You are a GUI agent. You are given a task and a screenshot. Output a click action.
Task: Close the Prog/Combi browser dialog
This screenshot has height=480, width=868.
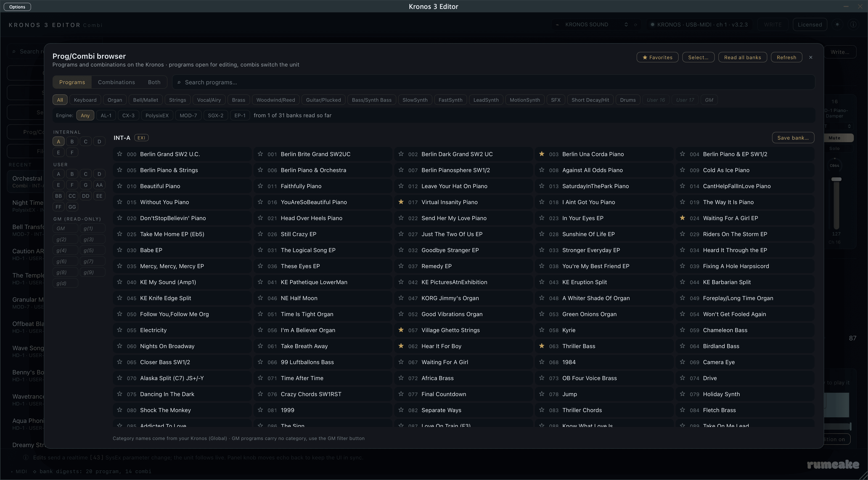pos(811,57)
